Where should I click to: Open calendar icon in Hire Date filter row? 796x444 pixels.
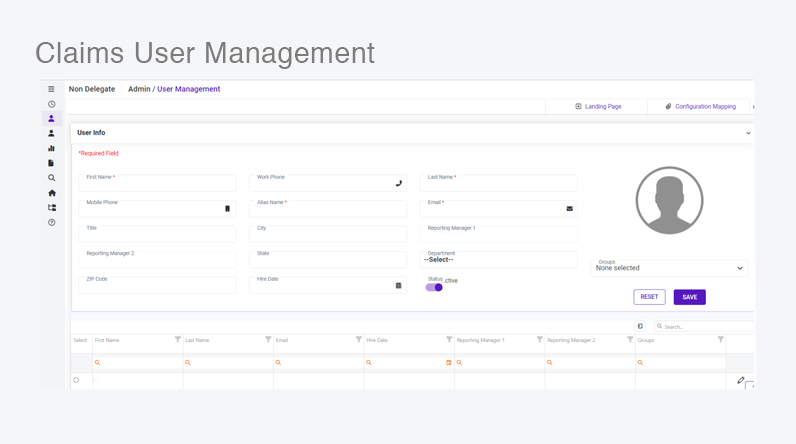pos(449,363)
